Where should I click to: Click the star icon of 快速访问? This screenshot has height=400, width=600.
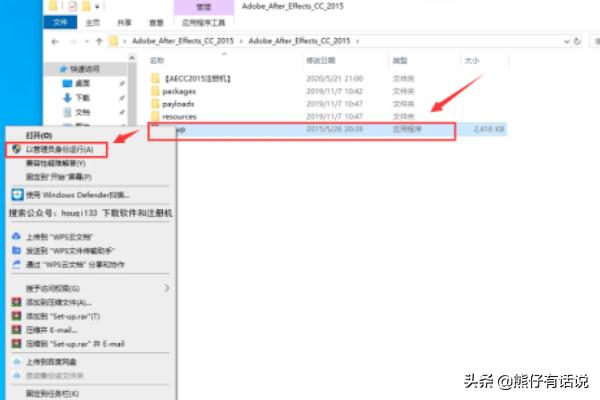(64, 69)
